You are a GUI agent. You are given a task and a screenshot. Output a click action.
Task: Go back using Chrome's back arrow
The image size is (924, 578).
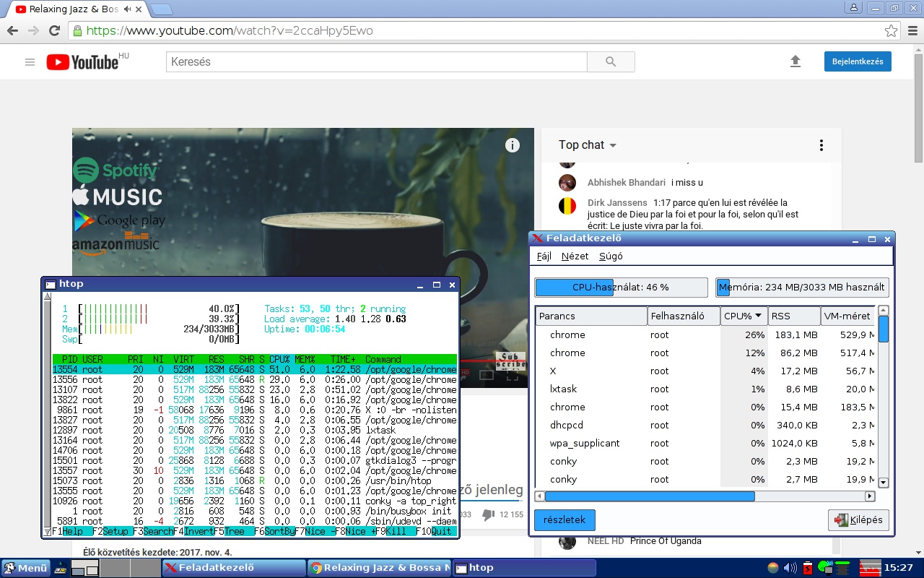tap(12, 31)
